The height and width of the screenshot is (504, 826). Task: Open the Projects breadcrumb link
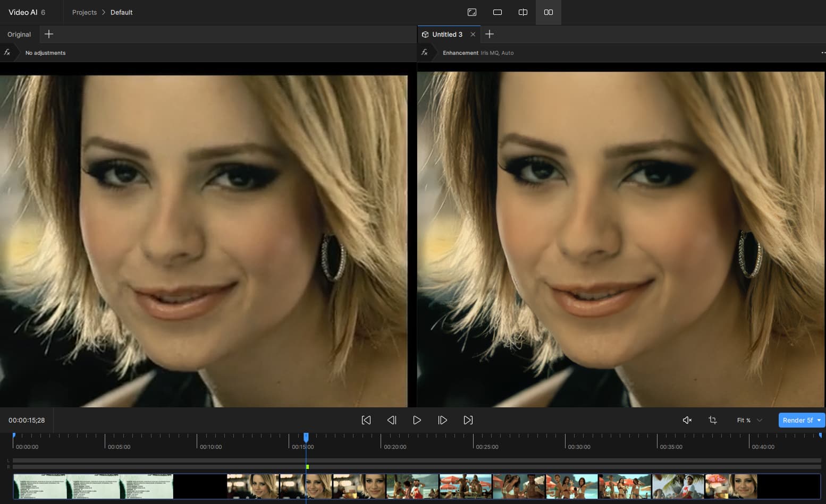tap(85, 12)
